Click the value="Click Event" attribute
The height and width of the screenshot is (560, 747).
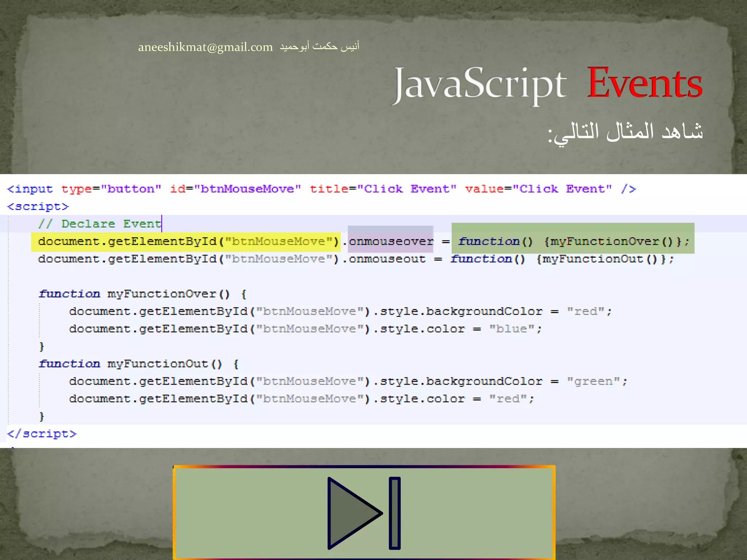[x=538, y=189]
